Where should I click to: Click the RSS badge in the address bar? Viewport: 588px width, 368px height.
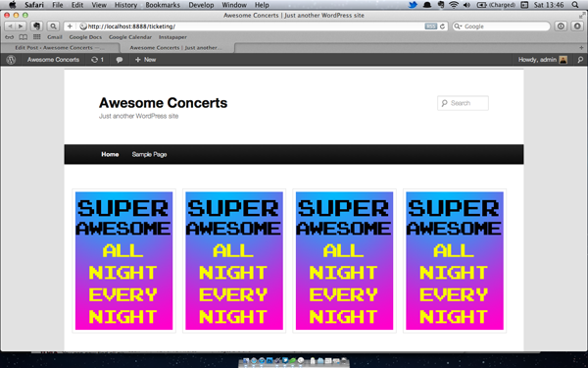431,26
